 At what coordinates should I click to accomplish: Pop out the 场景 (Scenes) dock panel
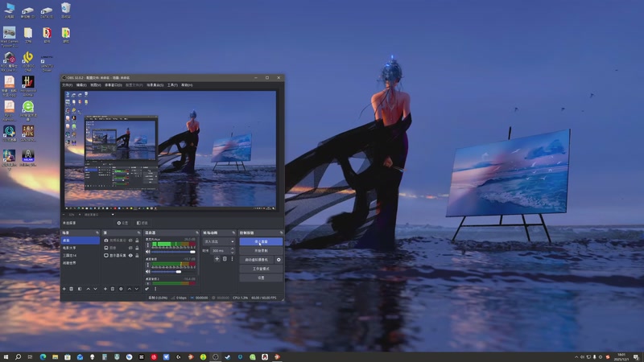tap(97, 232)
